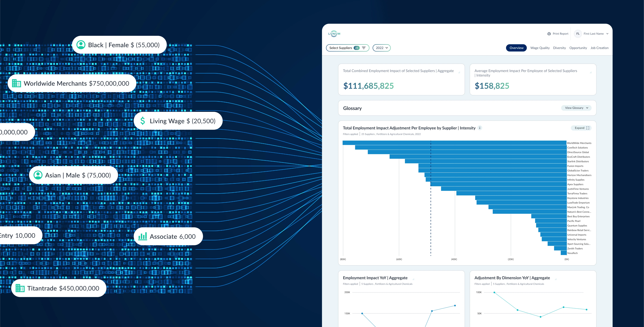Expand the View Glossary dropdown

click(x=576, y=108)
